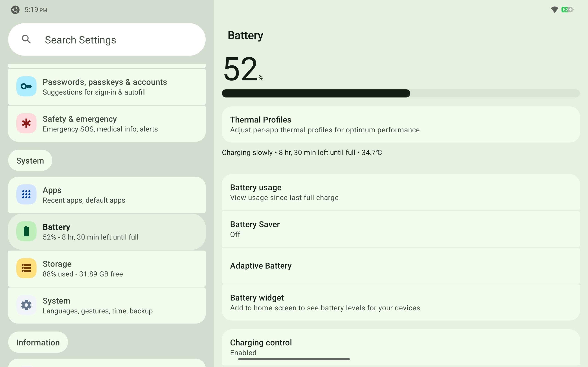
Task: Click the Safety & emergency asterisk icon
Action: 26,123
